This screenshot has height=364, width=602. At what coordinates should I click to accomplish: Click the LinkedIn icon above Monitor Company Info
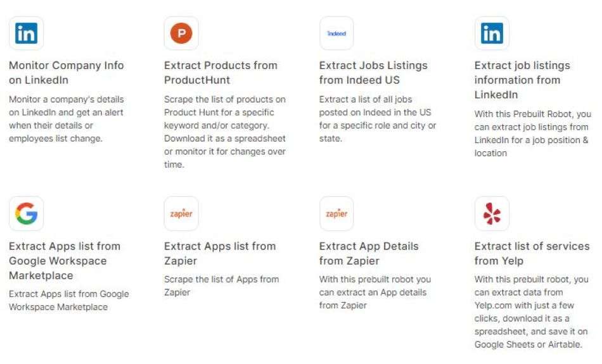point(26,34)
